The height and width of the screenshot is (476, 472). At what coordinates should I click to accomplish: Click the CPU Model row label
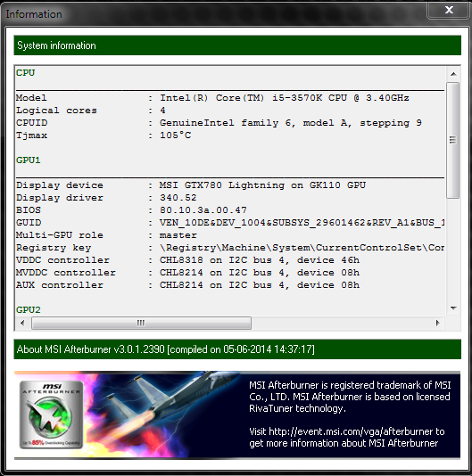point(31,98)
